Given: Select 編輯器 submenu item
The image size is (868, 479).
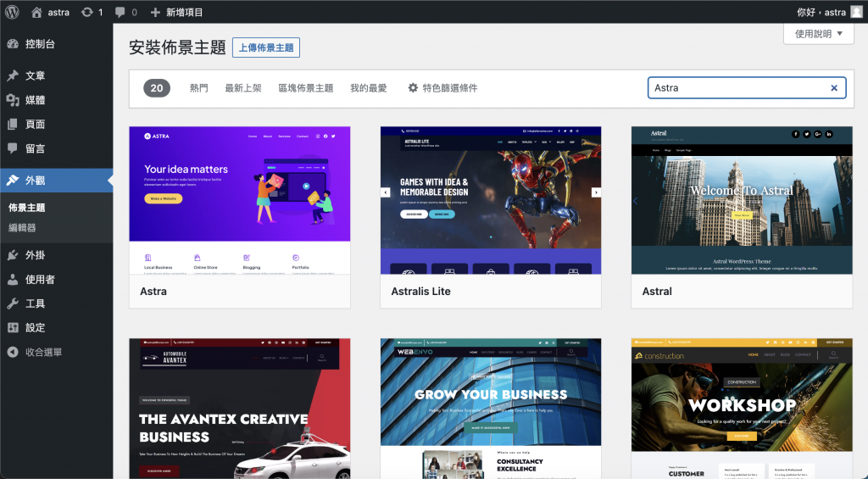Looking at the screenshot, I should [x=22, y=227].
